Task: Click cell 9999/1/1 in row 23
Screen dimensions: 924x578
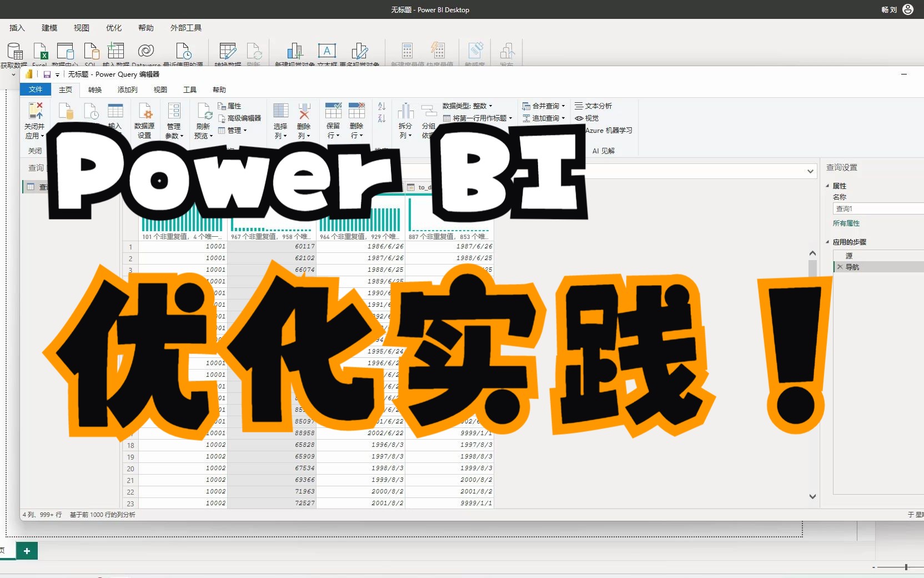Action: pyautogui.click(x=449, y=504)
